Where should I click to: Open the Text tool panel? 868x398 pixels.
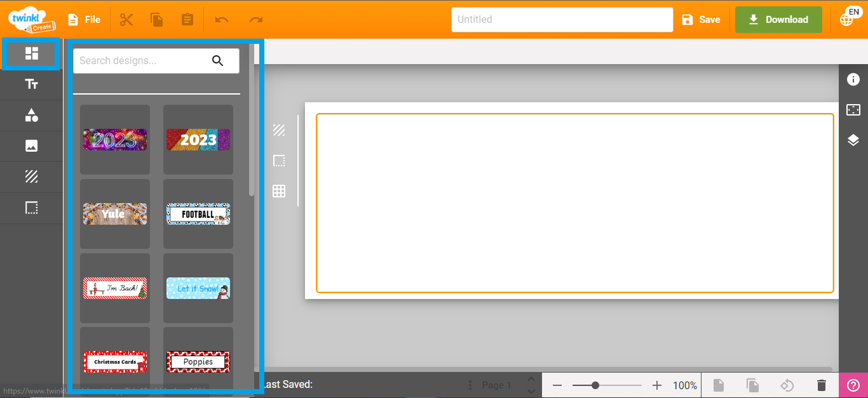(31, 84)
